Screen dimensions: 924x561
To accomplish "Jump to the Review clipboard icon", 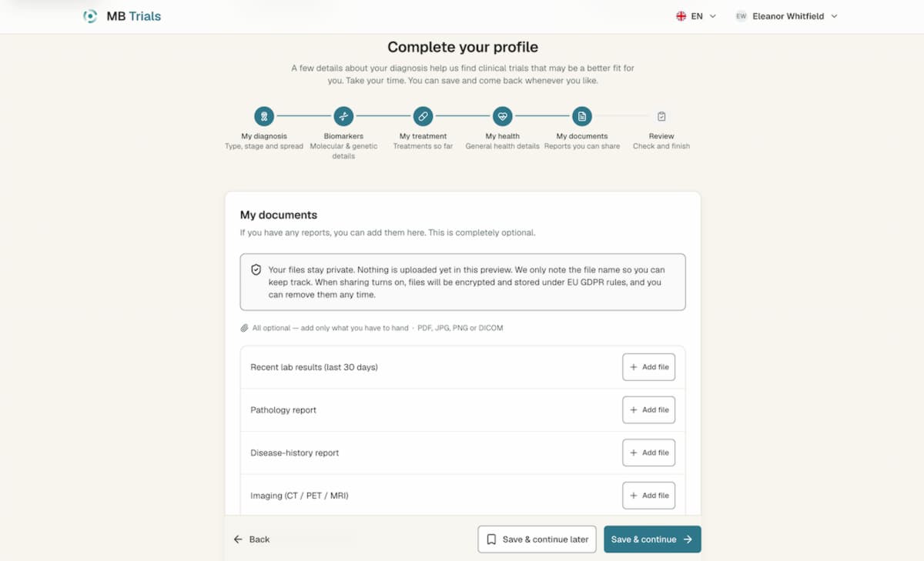I will tap(661, 116).
